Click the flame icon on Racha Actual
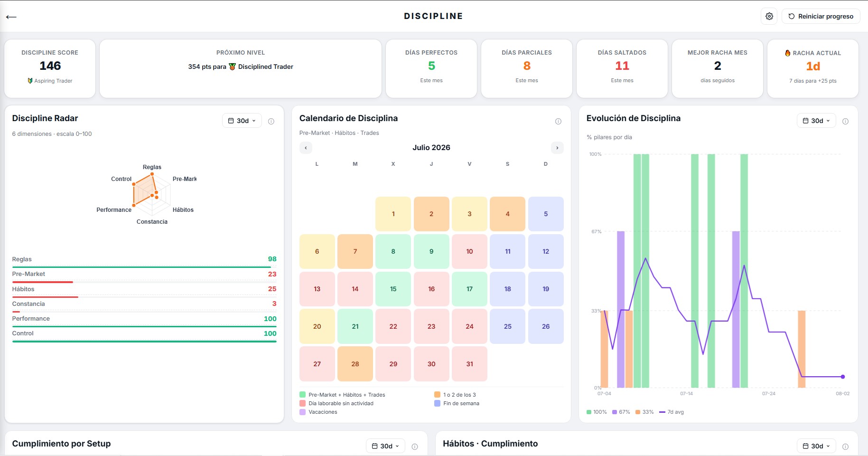The width and height of the screenshot is (868, 456). point(788,53)
